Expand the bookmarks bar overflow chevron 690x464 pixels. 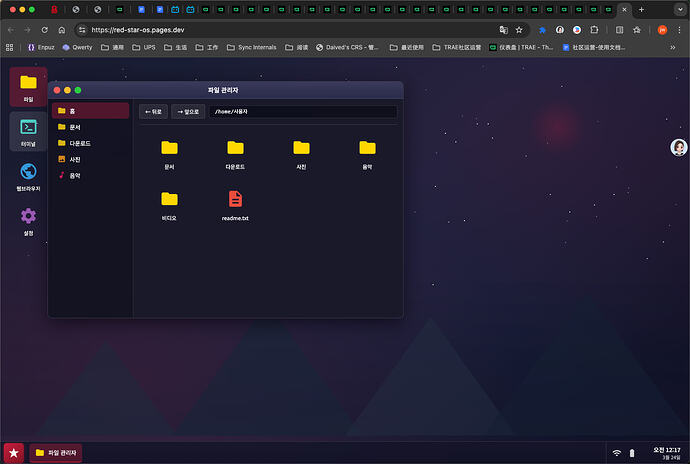click(672, 47)
